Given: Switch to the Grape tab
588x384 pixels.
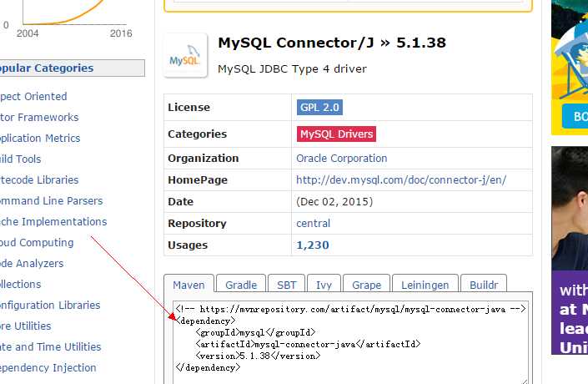Looking at the screenshot, I should (366, 285).
